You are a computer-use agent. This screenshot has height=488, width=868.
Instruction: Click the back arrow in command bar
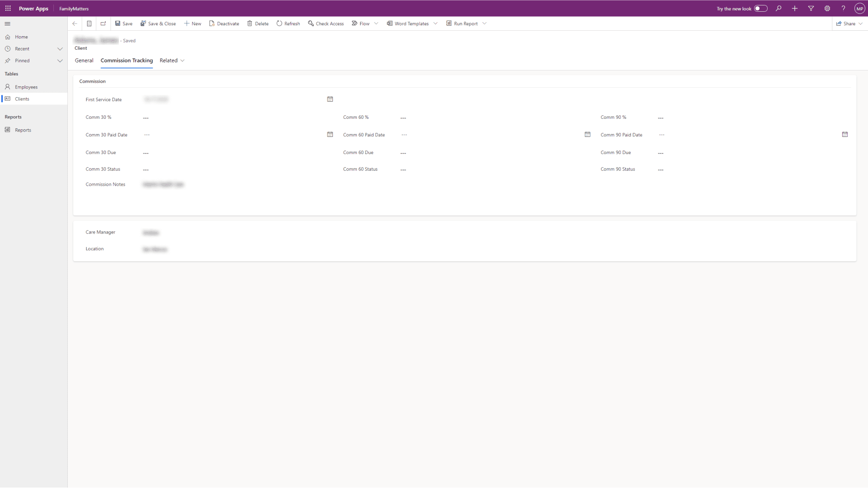(x=75, y=23)
